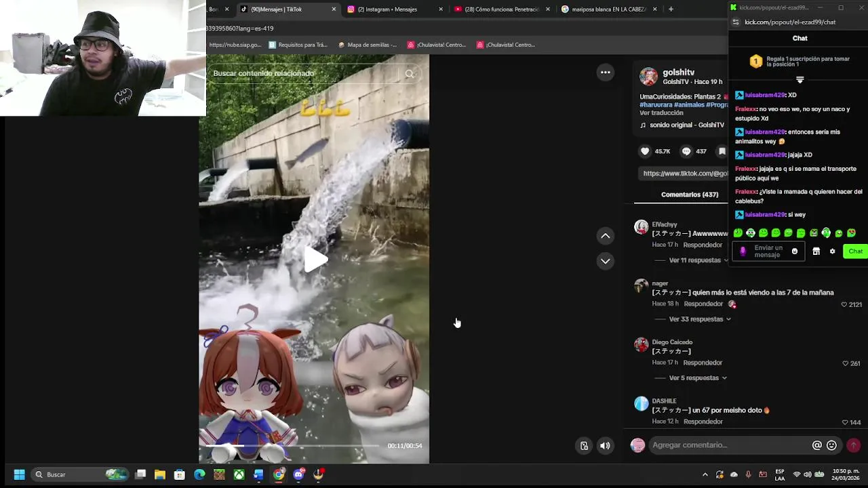
Task: Open the system volume tray icon
Action: pyautogui.click(x=807, y=474)
